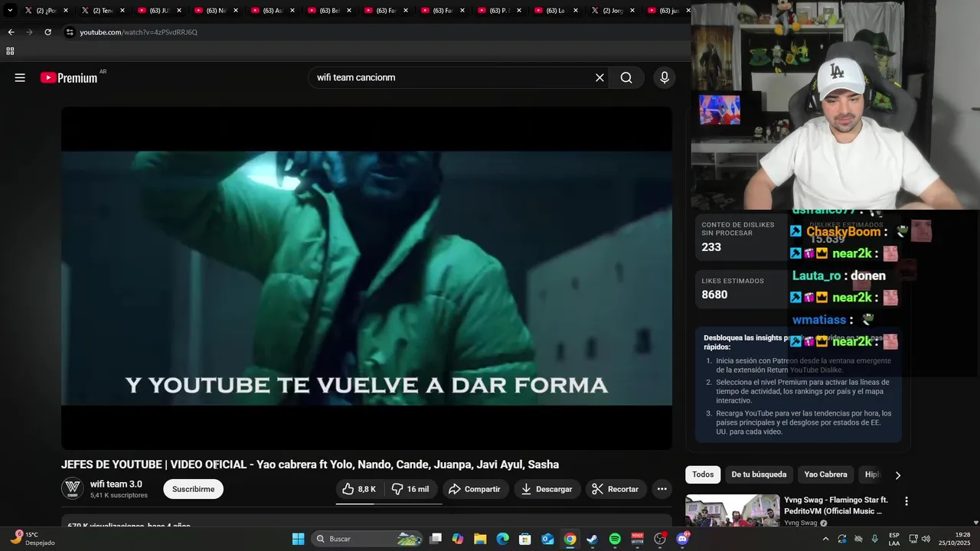Viewport: 980px width, 551px height.
Task: Open Yvng Swag Flamingo Star video title
Action: [835, 505]
